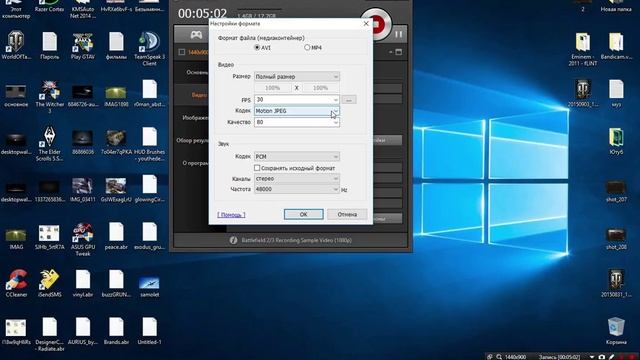This screenshot has height=360, width=640.
Task: Click the camera screenshot icon in bottom recording bar
Action: point(601,357)
